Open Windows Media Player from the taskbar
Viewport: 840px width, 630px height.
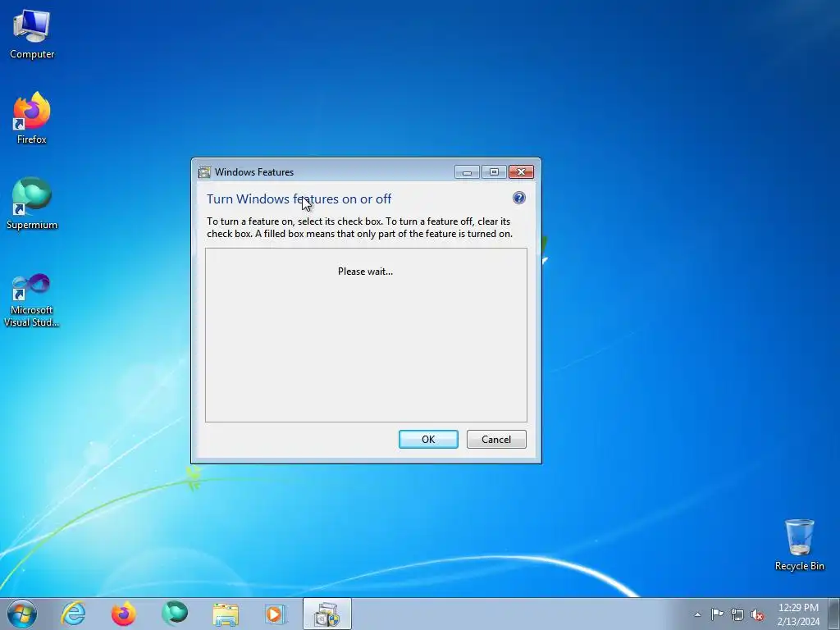276,614
